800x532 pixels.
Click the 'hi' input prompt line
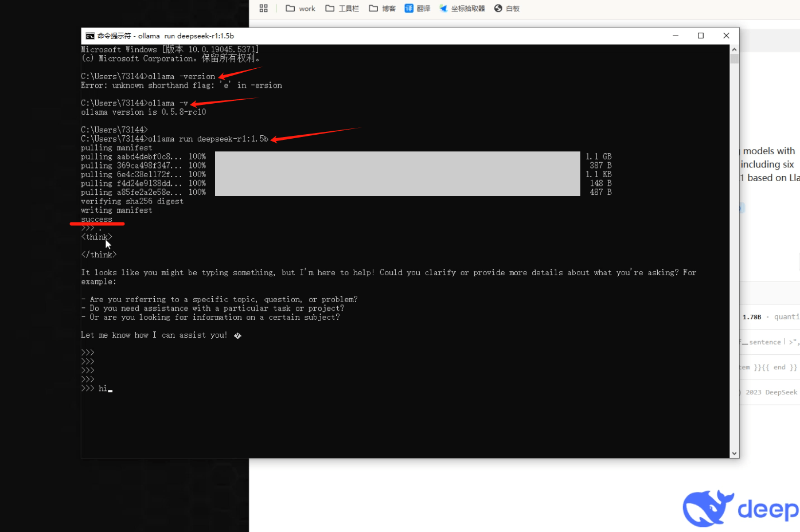tap(96, 389)
